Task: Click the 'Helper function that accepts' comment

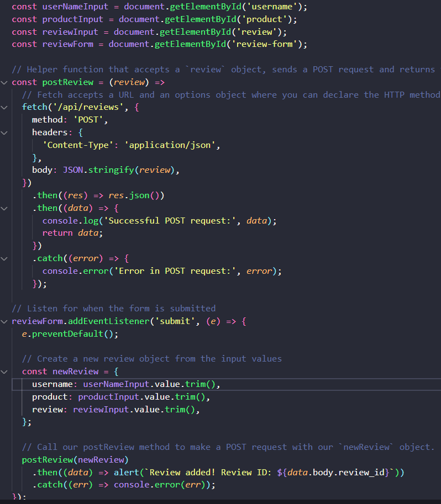Action: (223, 70)
